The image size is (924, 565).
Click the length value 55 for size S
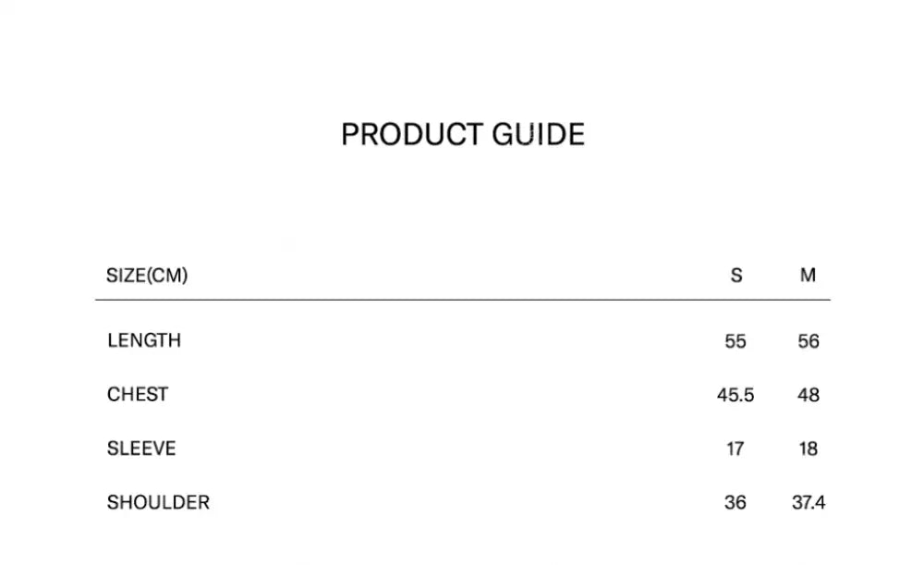tap(736, 342)
